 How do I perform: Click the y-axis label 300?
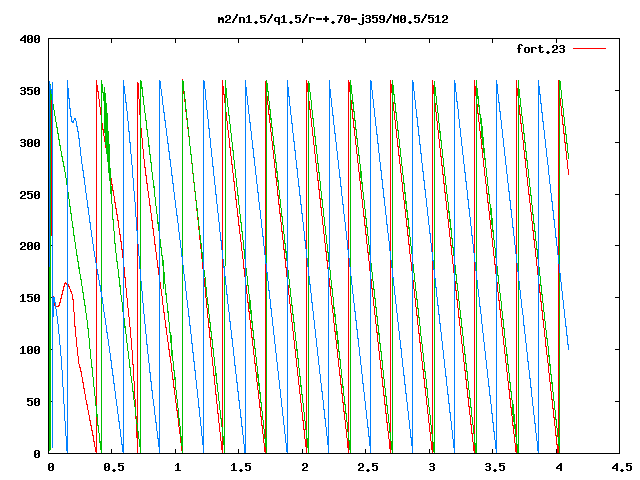tap(30, 143)
